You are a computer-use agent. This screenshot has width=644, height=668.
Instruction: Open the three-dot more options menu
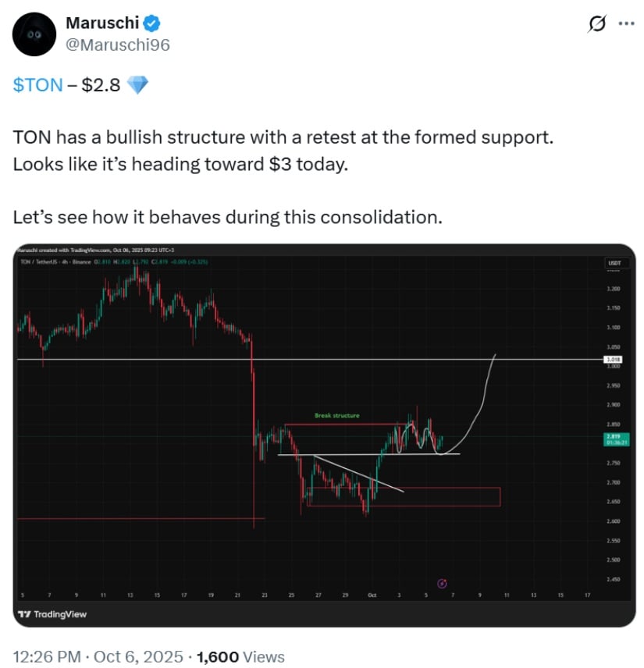tap(626, 23)
